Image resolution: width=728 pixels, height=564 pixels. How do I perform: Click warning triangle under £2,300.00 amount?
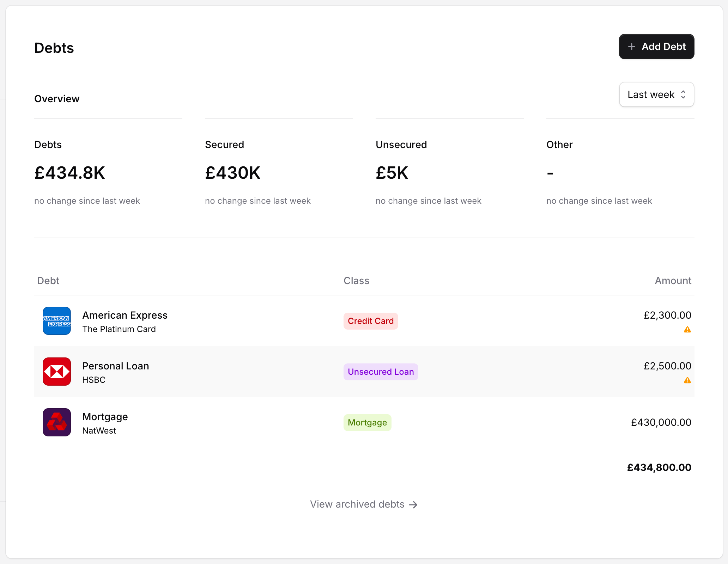pyautogui.click(x=687, y=330)
